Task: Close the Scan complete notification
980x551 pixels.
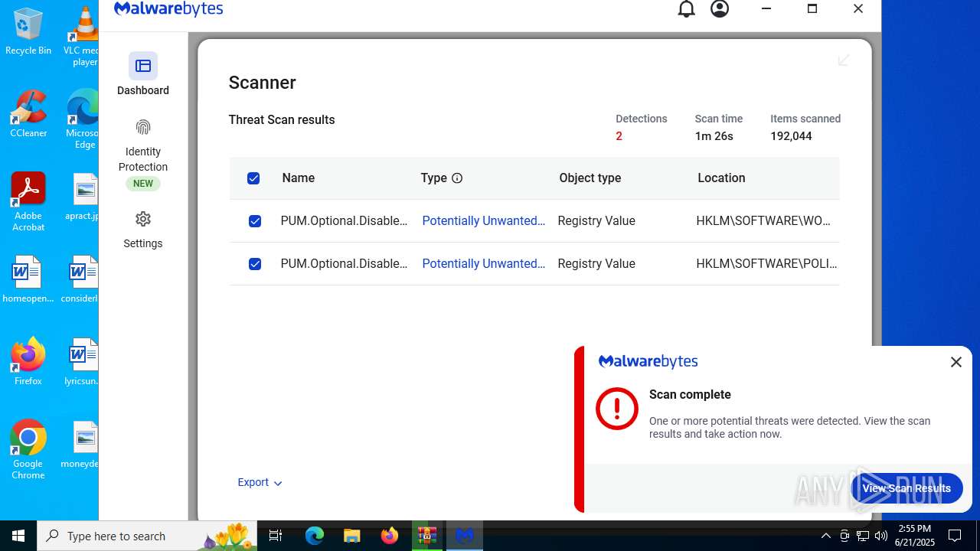Action: point(956,362)
